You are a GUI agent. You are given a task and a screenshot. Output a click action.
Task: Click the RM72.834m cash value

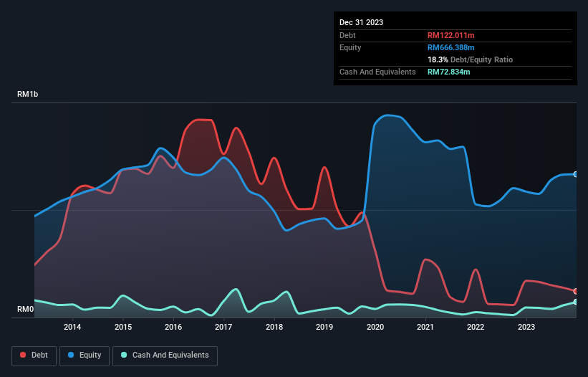448,72
